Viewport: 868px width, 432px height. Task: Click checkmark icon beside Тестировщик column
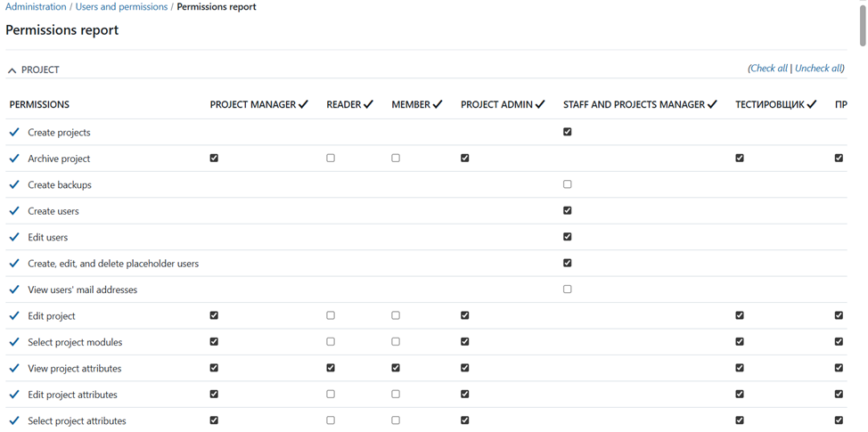tap(812, 104)
